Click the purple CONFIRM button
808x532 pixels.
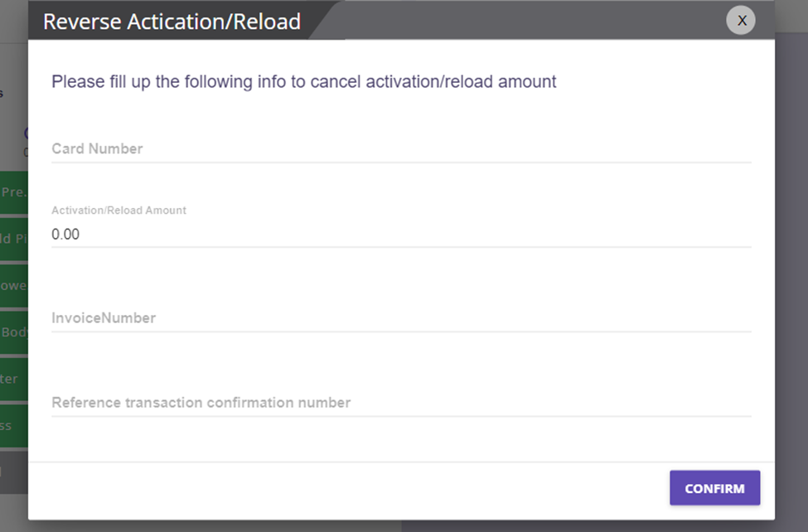[x=714, y=487]
